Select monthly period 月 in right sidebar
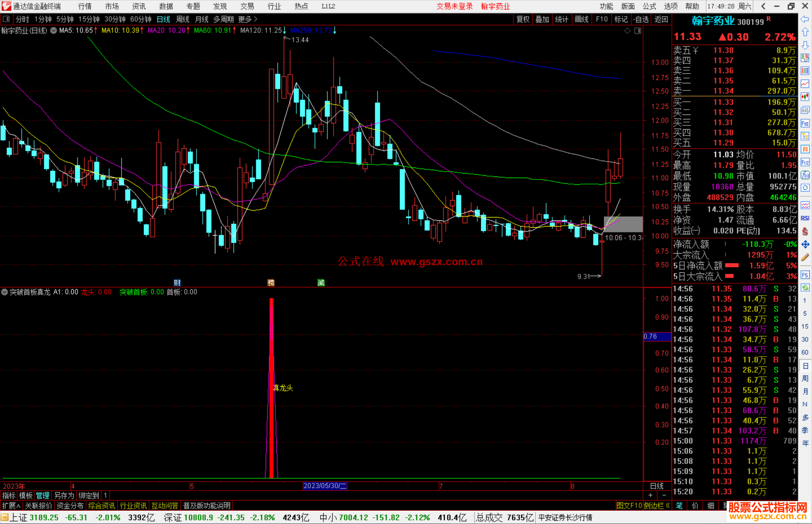The image size is (812, 524). pyautogui.click(x=805, y=391)
